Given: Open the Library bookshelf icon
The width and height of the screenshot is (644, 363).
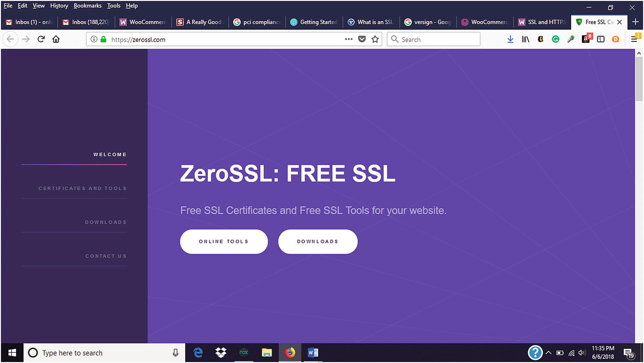Looking at the screenshot, I should tap(526, 39).
